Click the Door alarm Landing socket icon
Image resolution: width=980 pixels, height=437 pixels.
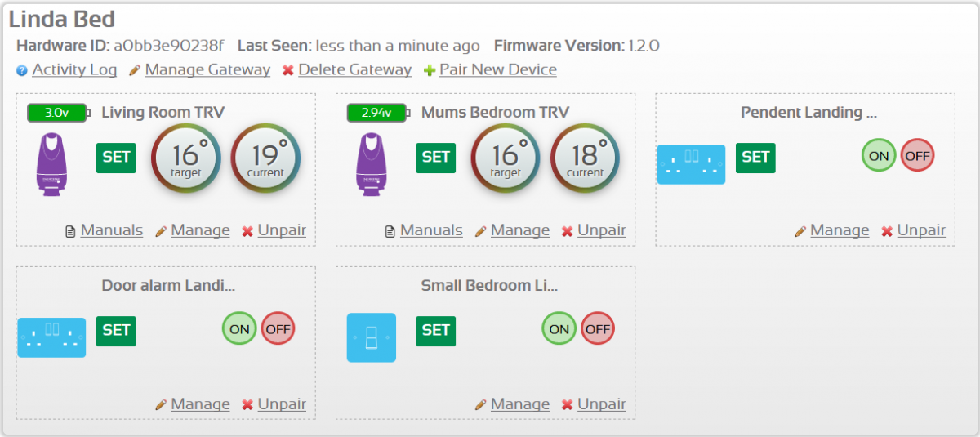click(51, 337)
